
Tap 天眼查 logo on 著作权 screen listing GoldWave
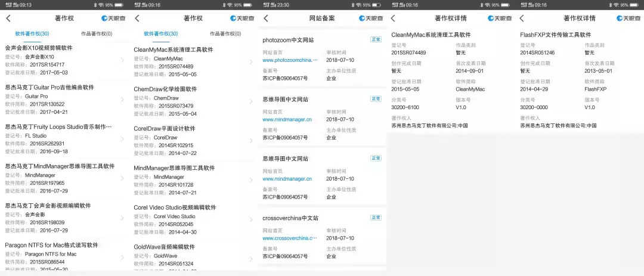coord(242,18)
